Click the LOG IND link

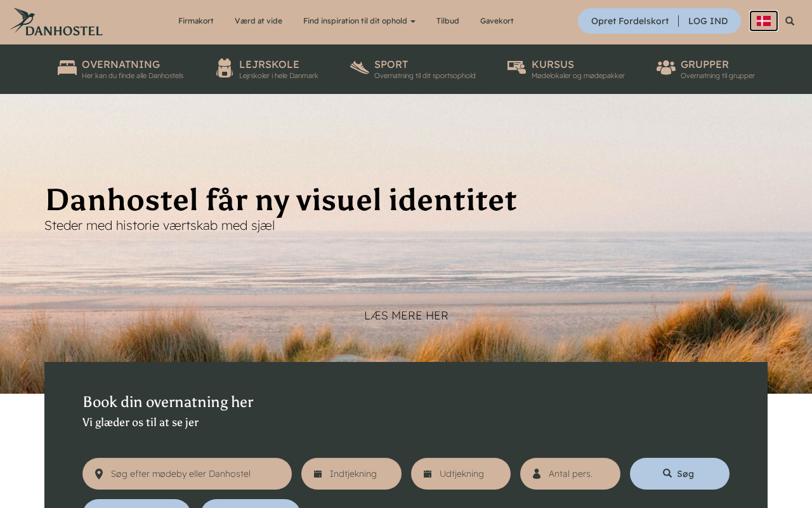[708, 21]
